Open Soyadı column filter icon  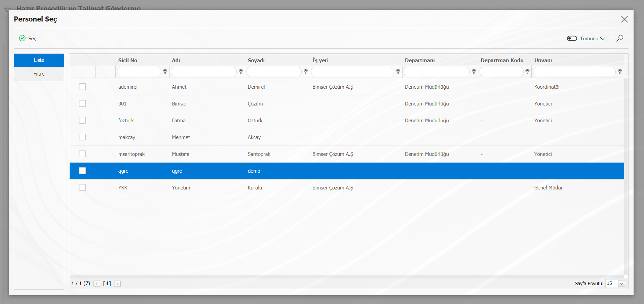click(306, 72)
